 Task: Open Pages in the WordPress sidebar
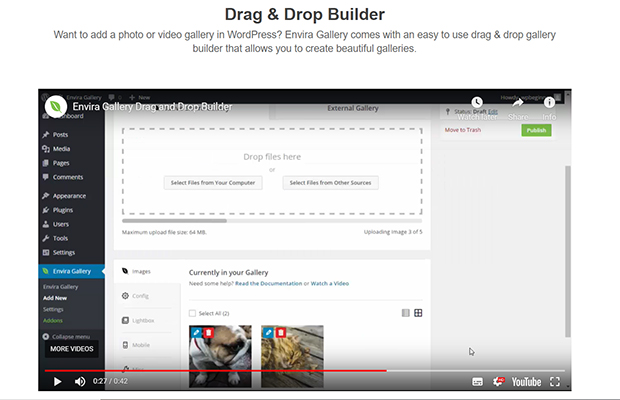pyautogui.click(x=61, y=163)
